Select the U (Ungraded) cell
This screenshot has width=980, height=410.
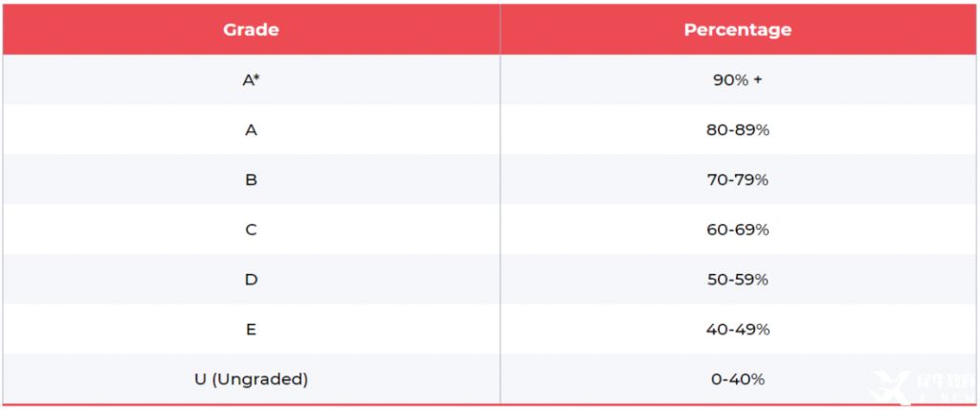point(251,379)
